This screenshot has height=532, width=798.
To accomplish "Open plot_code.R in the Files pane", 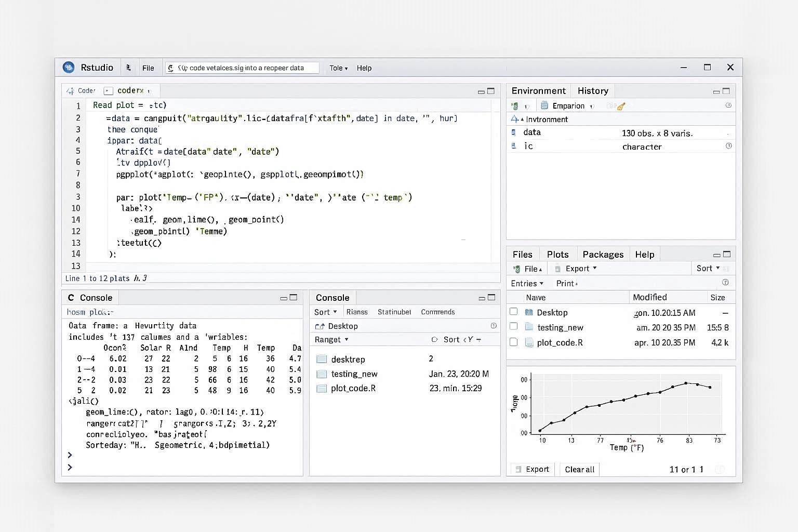I will pos(560,343).
